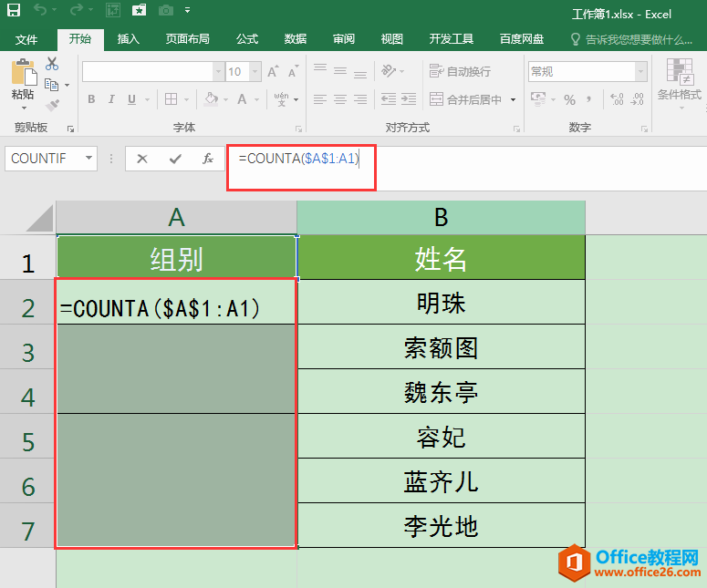Open the Customize Quick Access Toolbar arrow
Viewport: 707px width, 588px height.
tap(188, 10)
